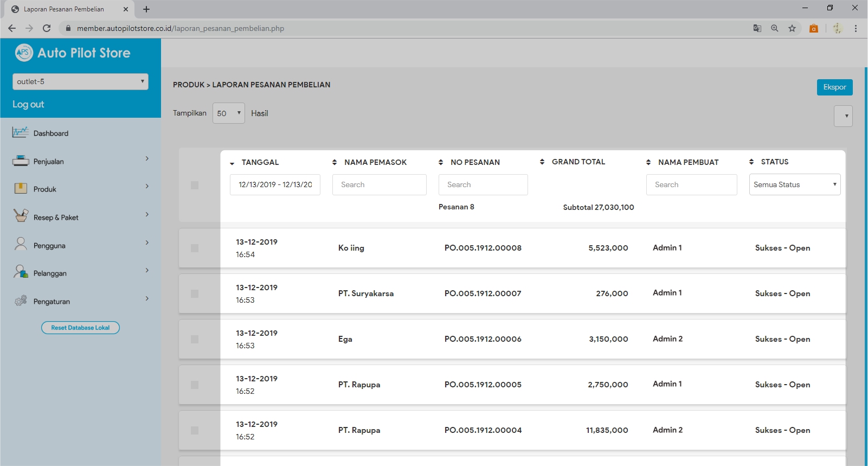The width and height of the screenshot is (868, 466).
Task: Click the Pengaturan gears icon
Action: 21,301
